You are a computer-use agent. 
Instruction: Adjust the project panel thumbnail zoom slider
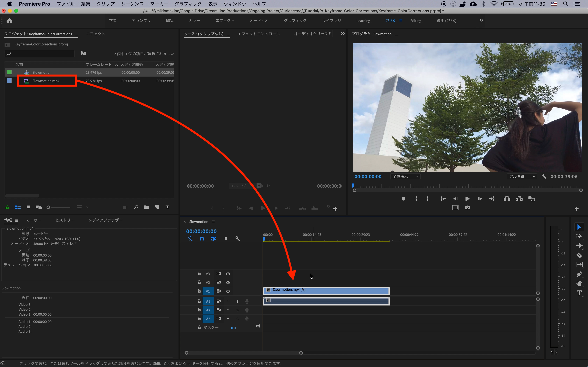(48, 207)
